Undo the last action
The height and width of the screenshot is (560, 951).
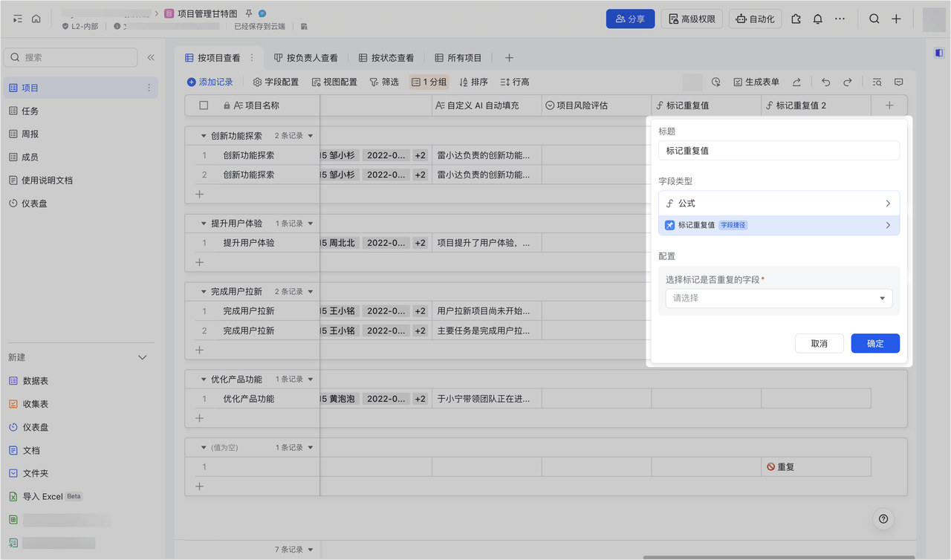click(x=825, y=82)
